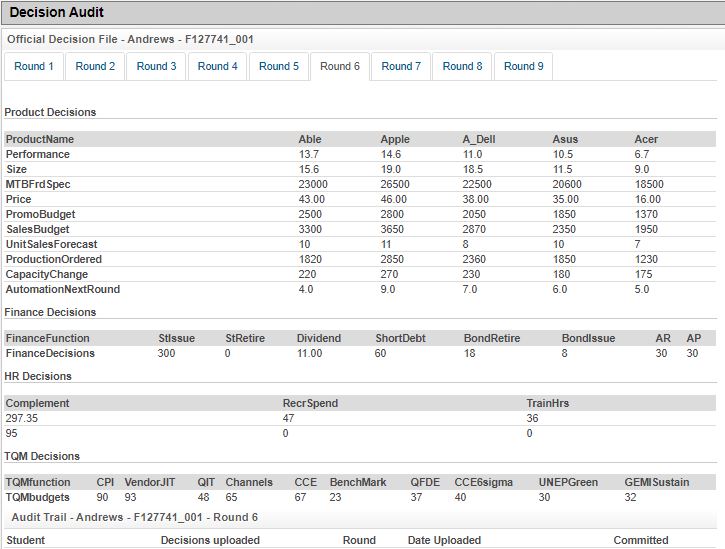Viewport: 725px width, 549px height.
Task: Select the active Round 6 tab
Action: 340,67
